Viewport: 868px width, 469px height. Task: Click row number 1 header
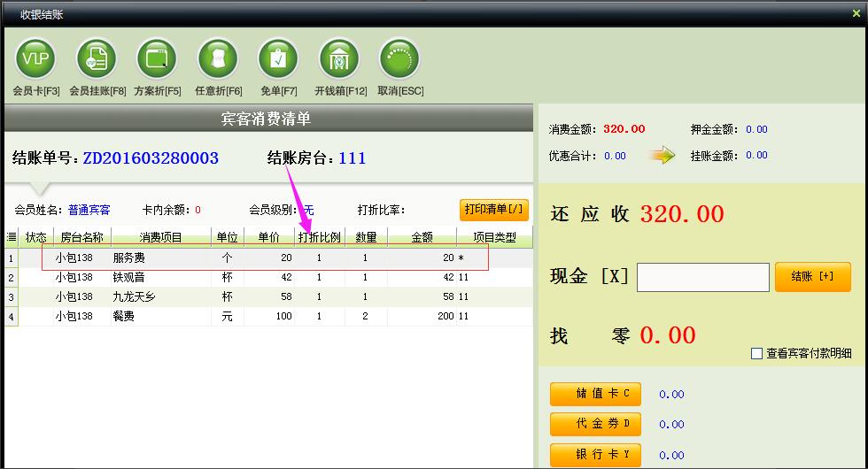pyautogui.click(x=11, y=258)
